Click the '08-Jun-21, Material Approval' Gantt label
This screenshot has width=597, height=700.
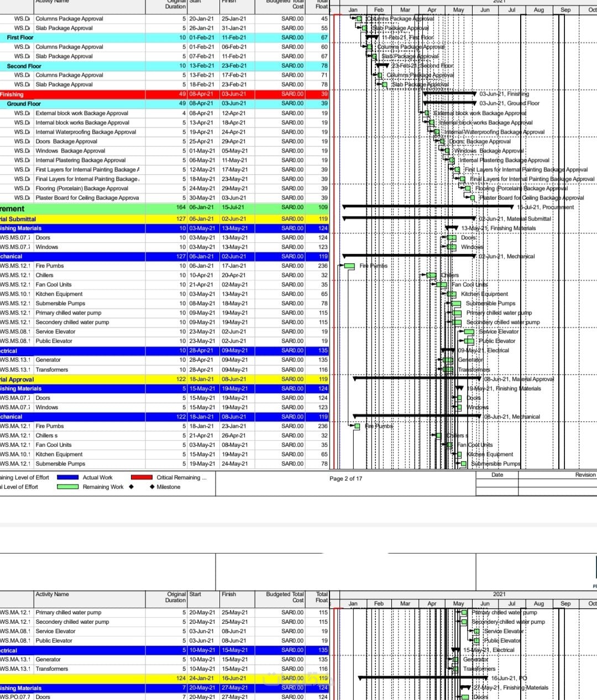(x=519, y=379)
